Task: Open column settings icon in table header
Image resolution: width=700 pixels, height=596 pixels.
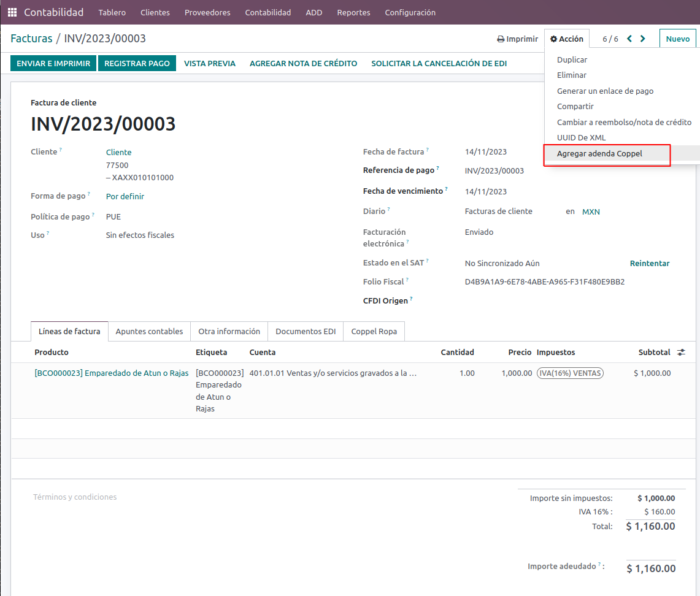Action: (681, 353)
